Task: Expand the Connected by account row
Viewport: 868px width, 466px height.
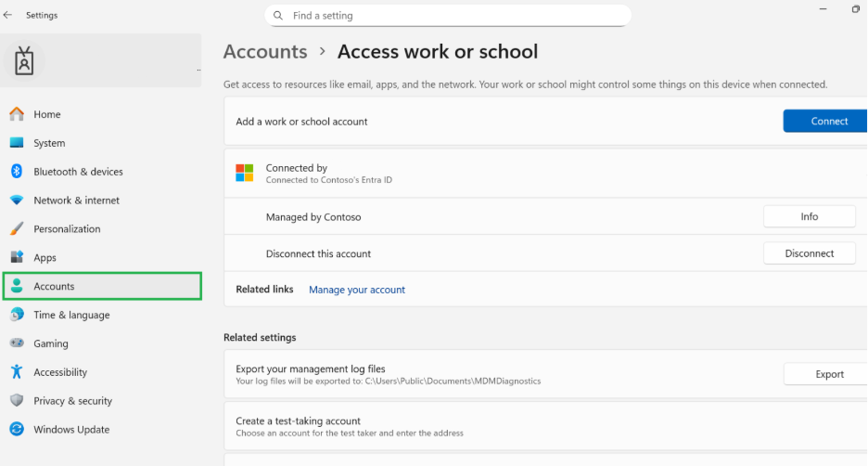Action: [x=545, y=174]
